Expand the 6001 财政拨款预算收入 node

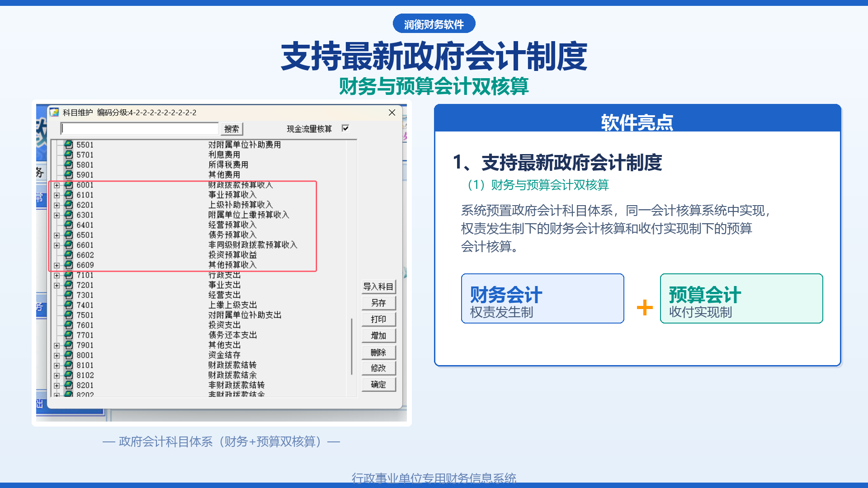pos(57,185)
